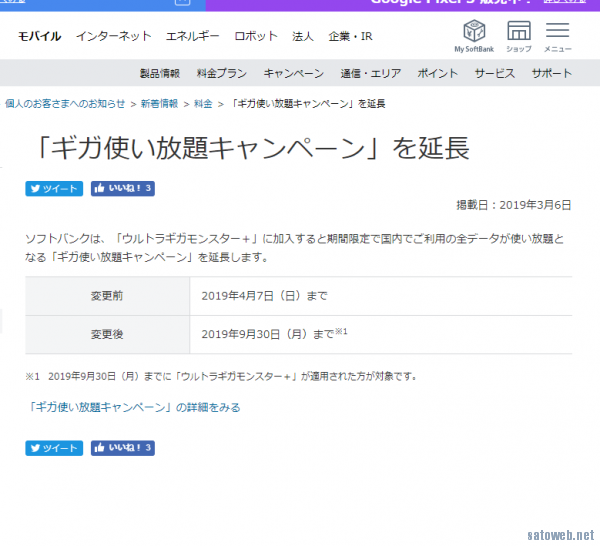This screenshot has width=600, height=546.
Task: Expand the 製品情報 submenu
Action: coord(160,73)
